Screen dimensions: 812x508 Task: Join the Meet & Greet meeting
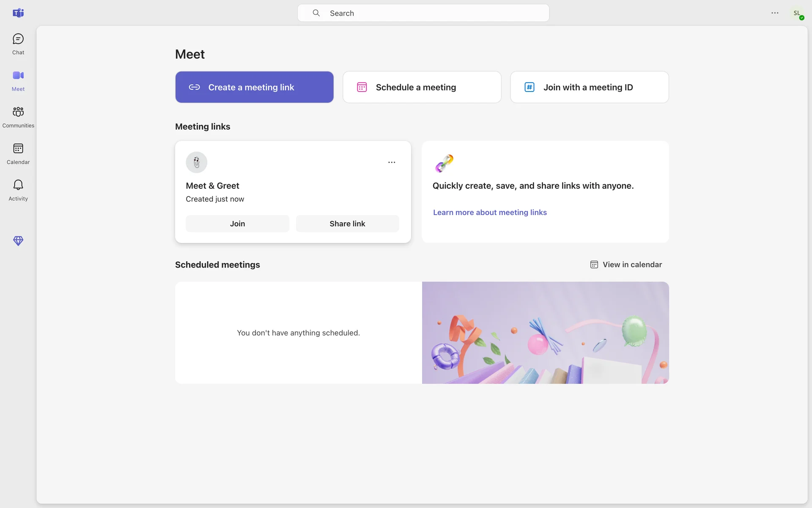[237, 224]
